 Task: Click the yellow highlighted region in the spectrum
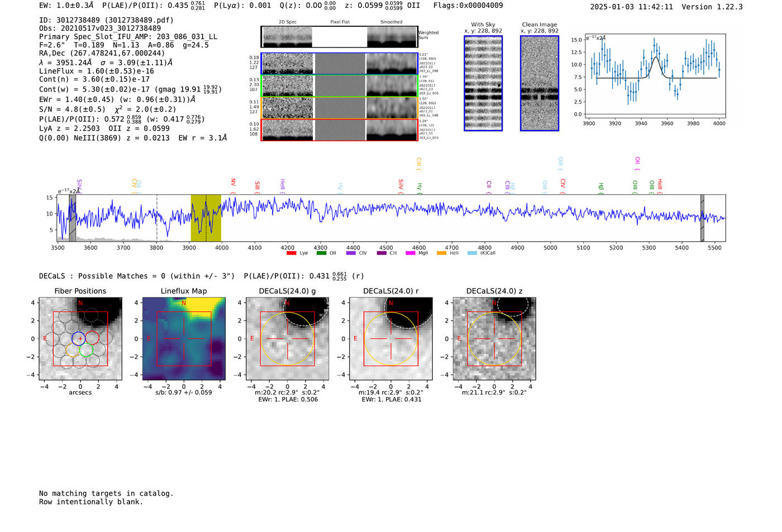206,218
